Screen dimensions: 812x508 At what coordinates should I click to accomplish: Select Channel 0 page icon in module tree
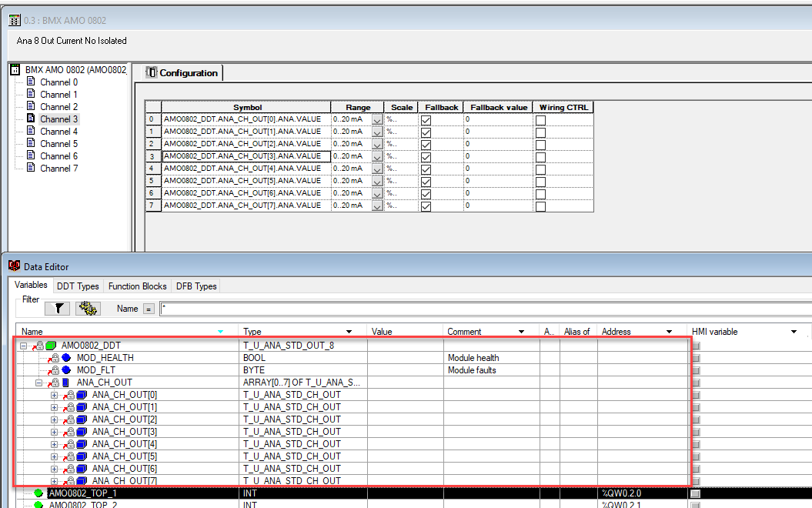click(31, 82)
